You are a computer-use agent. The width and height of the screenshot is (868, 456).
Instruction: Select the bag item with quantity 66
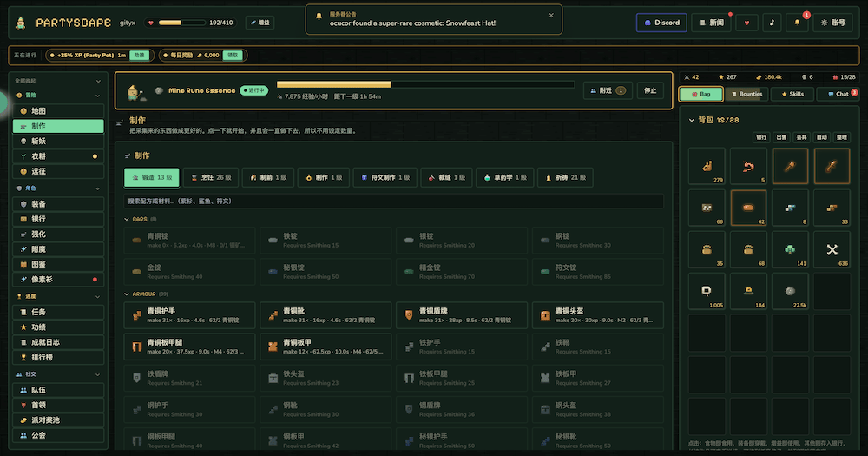pos(707,208)
